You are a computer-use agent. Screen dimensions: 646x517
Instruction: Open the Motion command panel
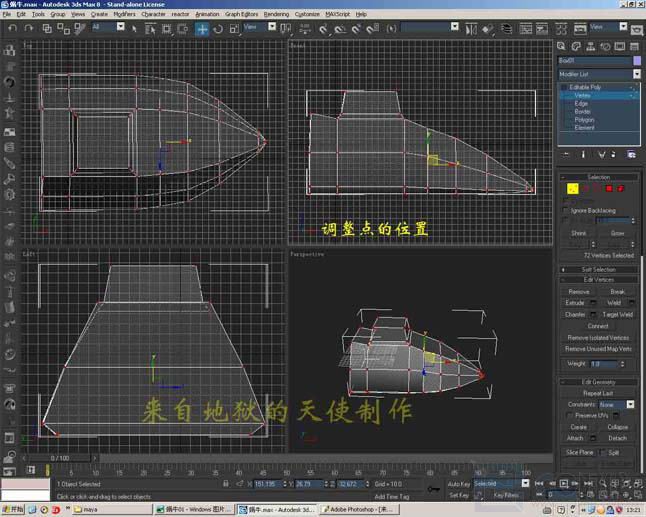(605, 46)
